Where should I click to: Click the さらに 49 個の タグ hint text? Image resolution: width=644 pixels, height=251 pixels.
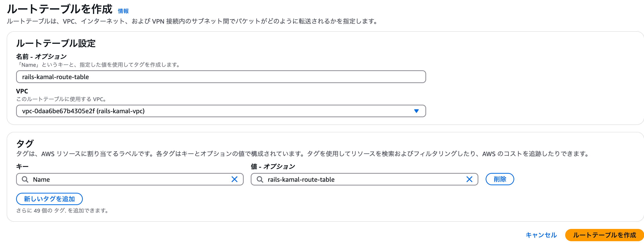62,211
